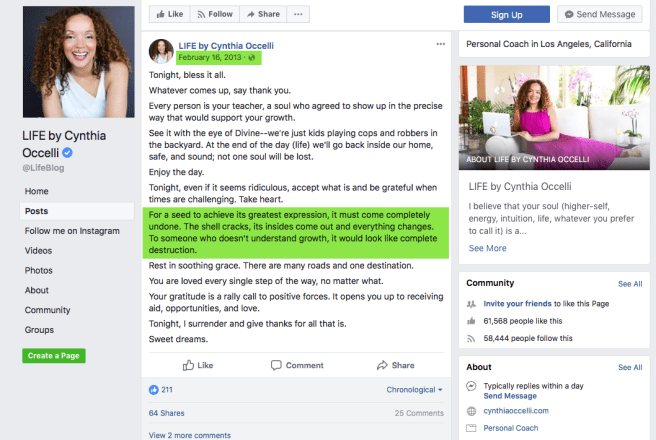
Task: Click the globe icon next to website
Action: (x=471, y=411)
